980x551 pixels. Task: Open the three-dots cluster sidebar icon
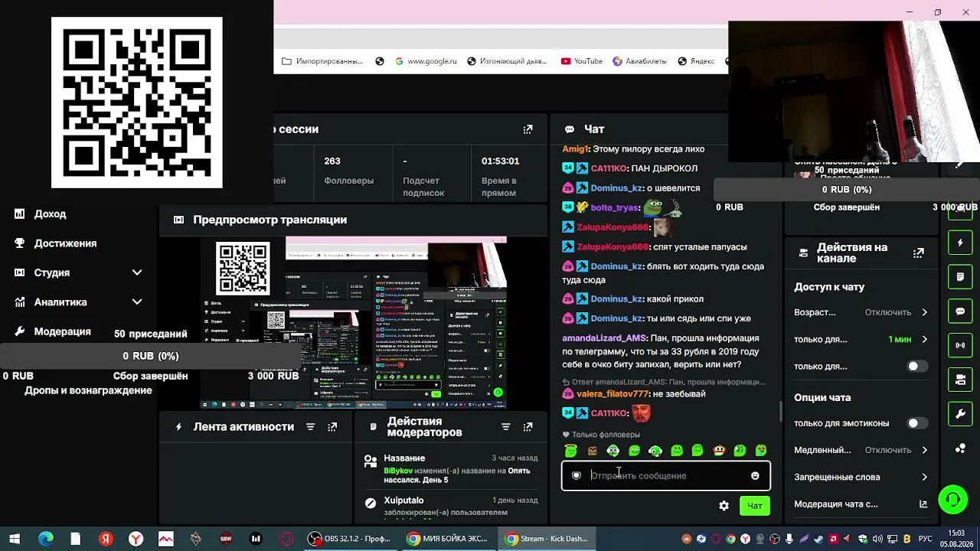click(960, 448)
